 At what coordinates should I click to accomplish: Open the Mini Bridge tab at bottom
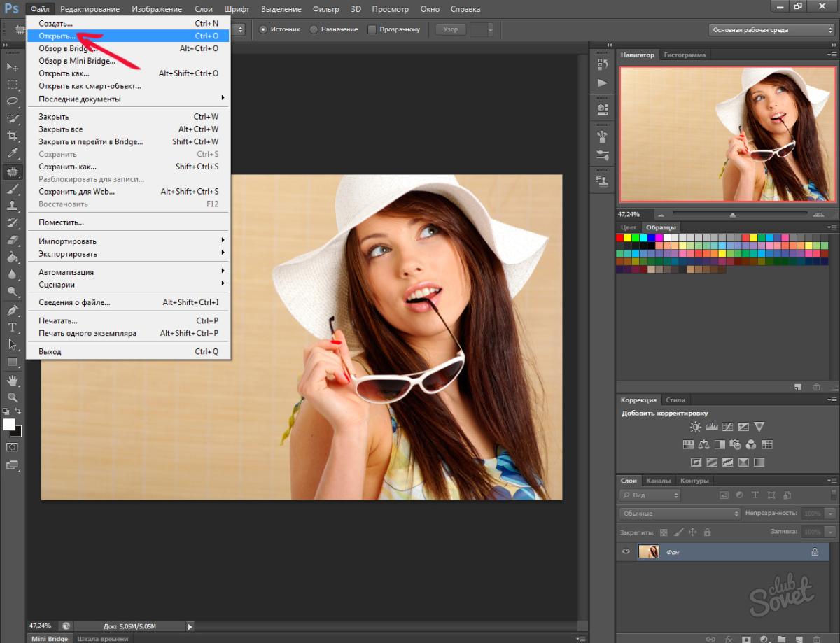tap(50, 639)
